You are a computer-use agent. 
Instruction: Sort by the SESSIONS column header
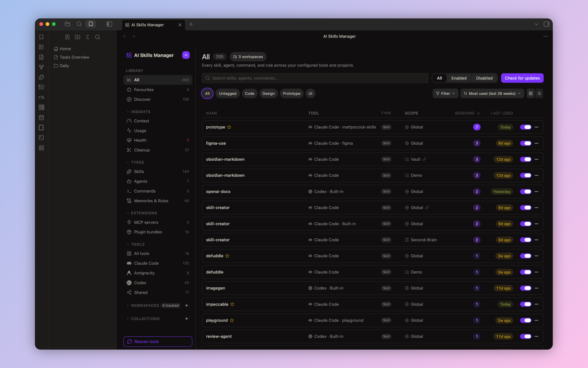pyautogui.click(x=467, y=113)
